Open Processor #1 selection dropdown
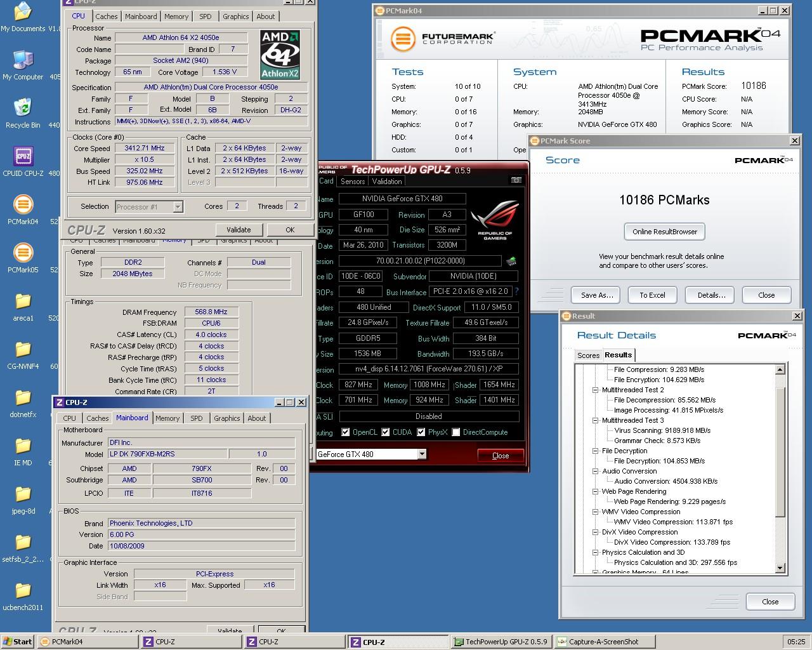 [x=178, y=206]
